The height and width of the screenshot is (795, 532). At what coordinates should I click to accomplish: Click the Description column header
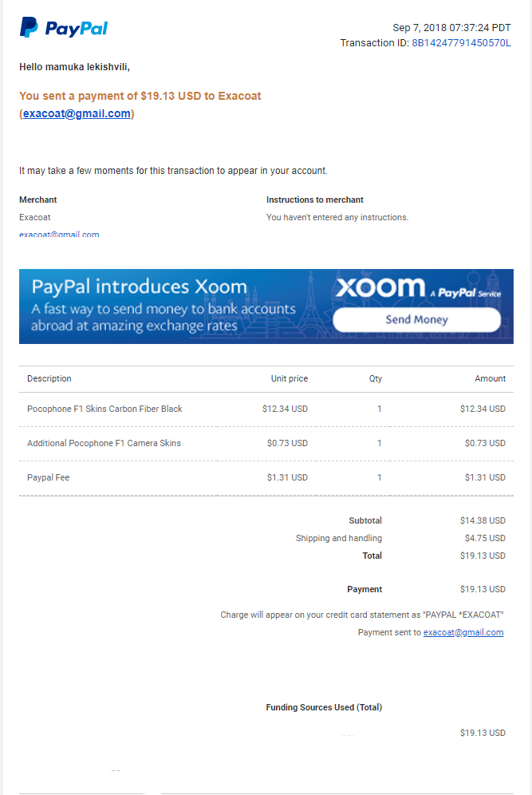[49, 378]
